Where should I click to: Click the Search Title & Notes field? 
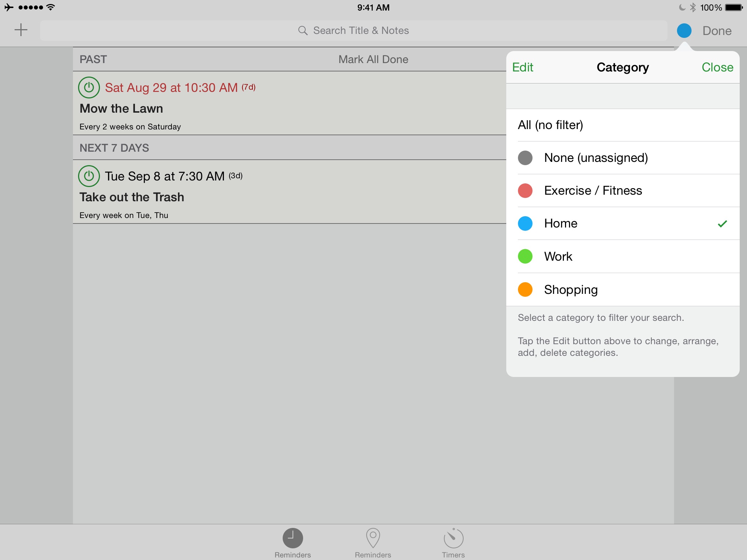tap(361, 31)
